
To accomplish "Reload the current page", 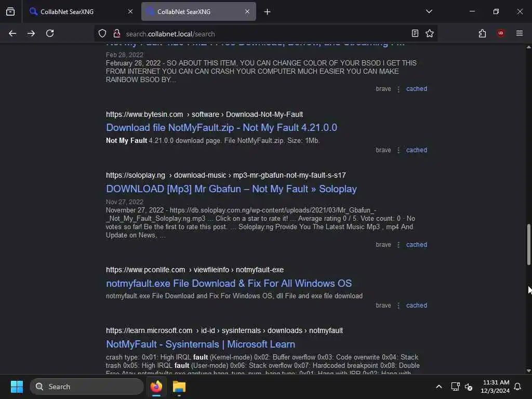I will point(50,33).
